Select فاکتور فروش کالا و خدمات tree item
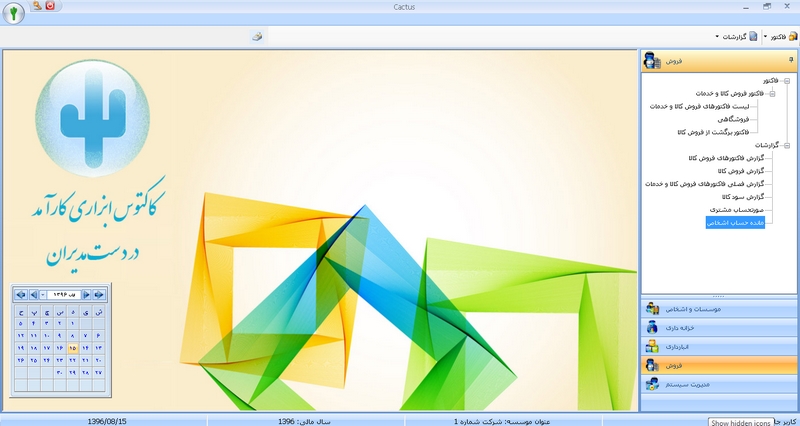 [730, 94]
